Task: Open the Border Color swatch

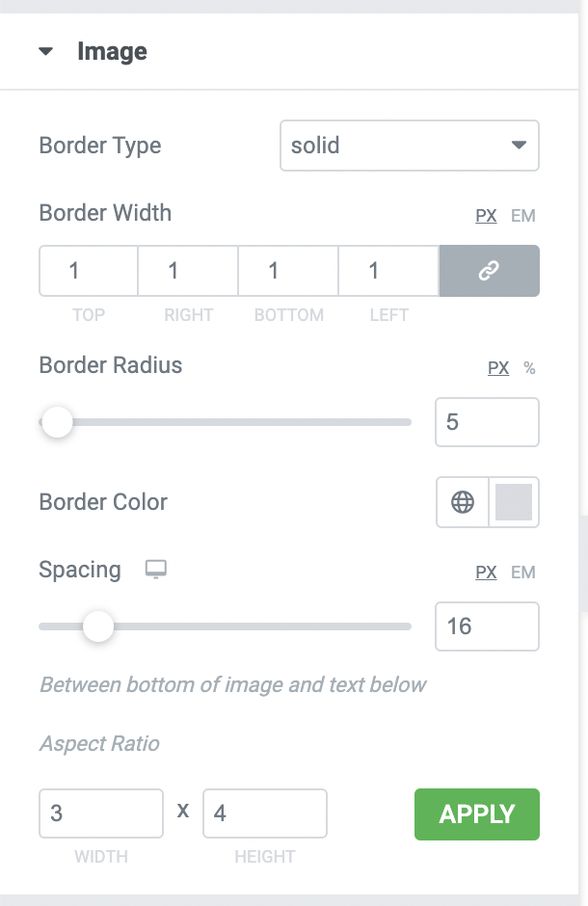Action: click(514, 502)
